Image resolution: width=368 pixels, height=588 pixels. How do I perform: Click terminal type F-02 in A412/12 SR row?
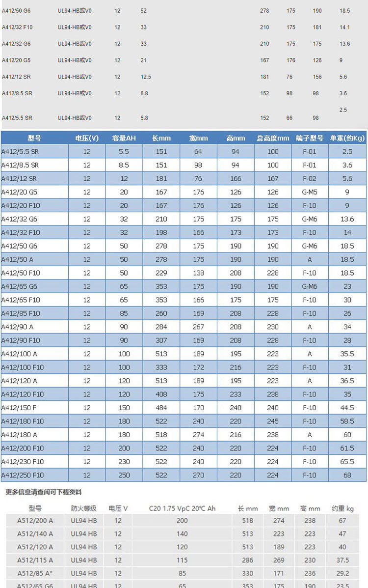point(310,178)
